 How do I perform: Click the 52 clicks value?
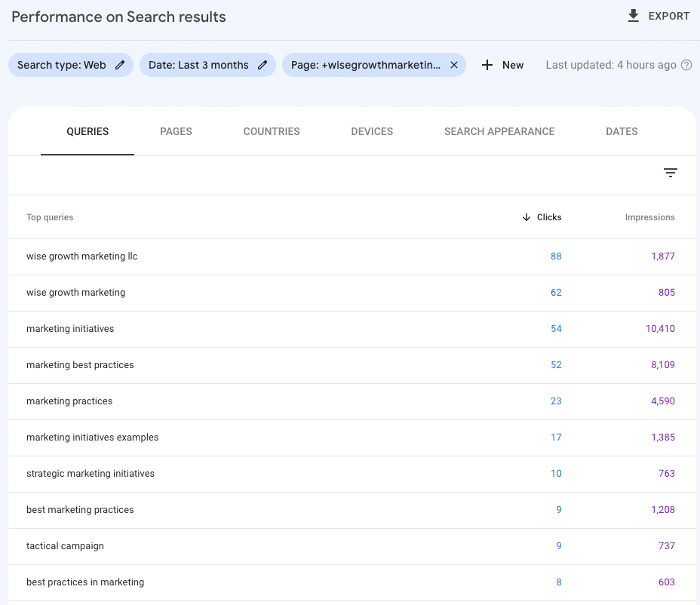pyautogui.click(x=556, y=365)
